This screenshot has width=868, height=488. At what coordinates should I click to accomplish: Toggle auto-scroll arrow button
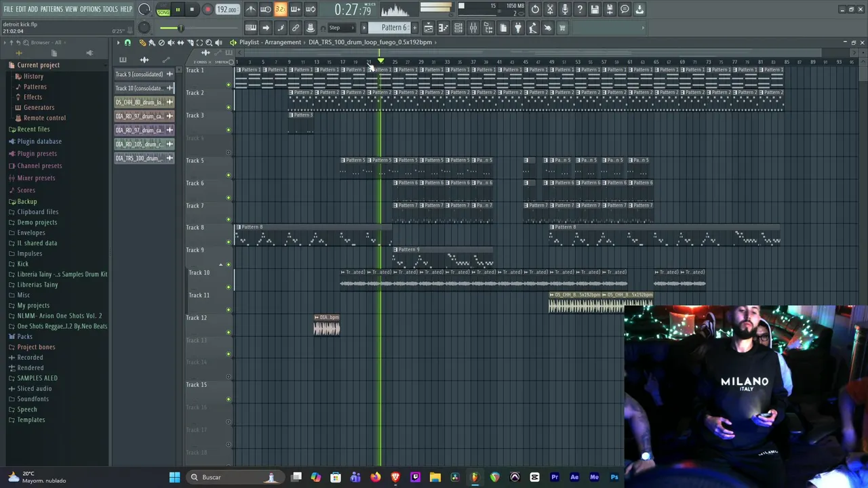(x=266, y=28)
